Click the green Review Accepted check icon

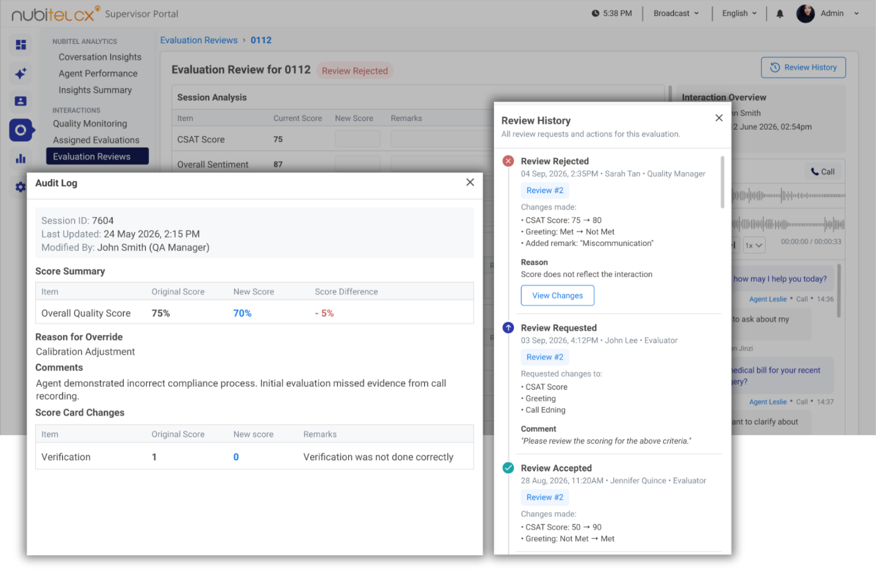(508, 468)
